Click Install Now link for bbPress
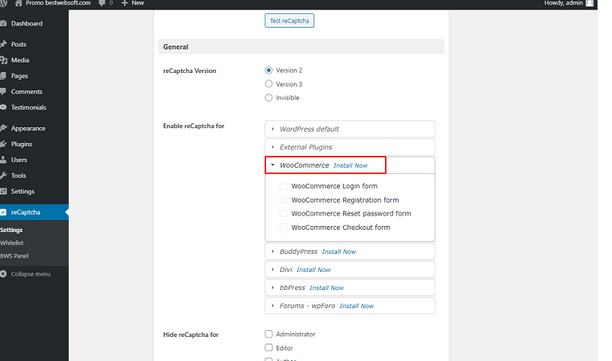 326,288
